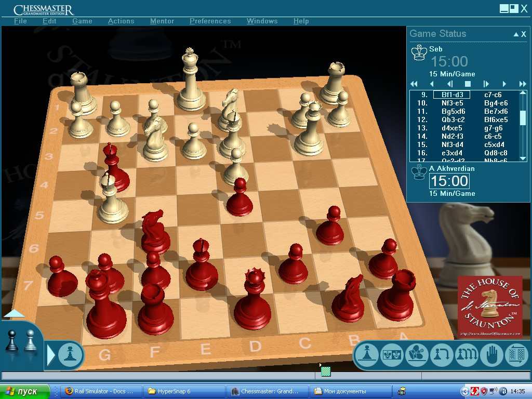Open the Preferences menu
The width and height of the screenshot is (532, 399).
(x=210, y=21)
